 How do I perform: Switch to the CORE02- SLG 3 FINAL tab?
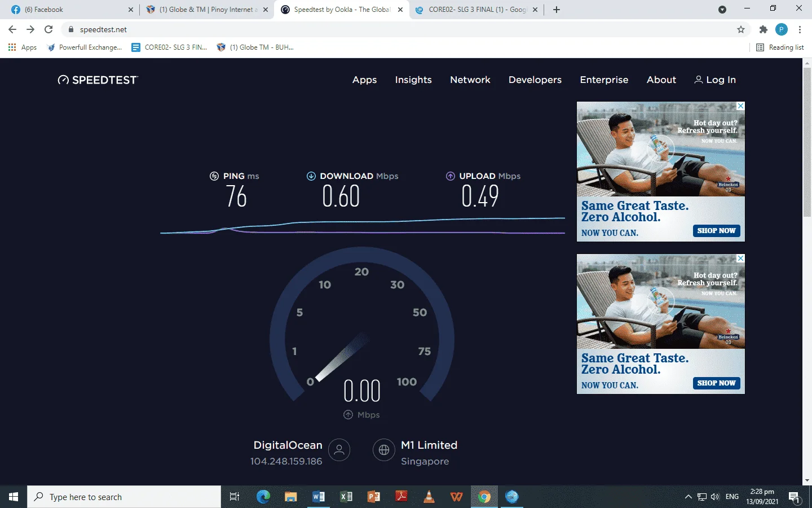click(476, 10)
